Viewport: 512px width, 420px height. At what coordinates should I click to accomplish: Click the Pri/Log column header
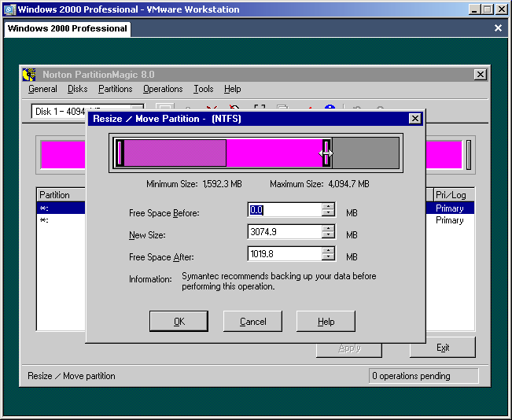tap(454, 195)
